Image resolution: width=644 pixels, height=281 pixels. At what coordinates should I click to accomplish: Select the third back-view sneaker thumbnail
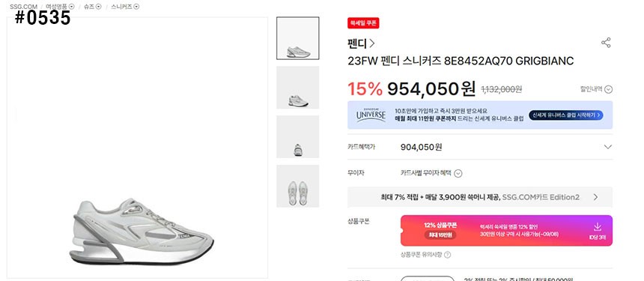click(x=298, y=137)
